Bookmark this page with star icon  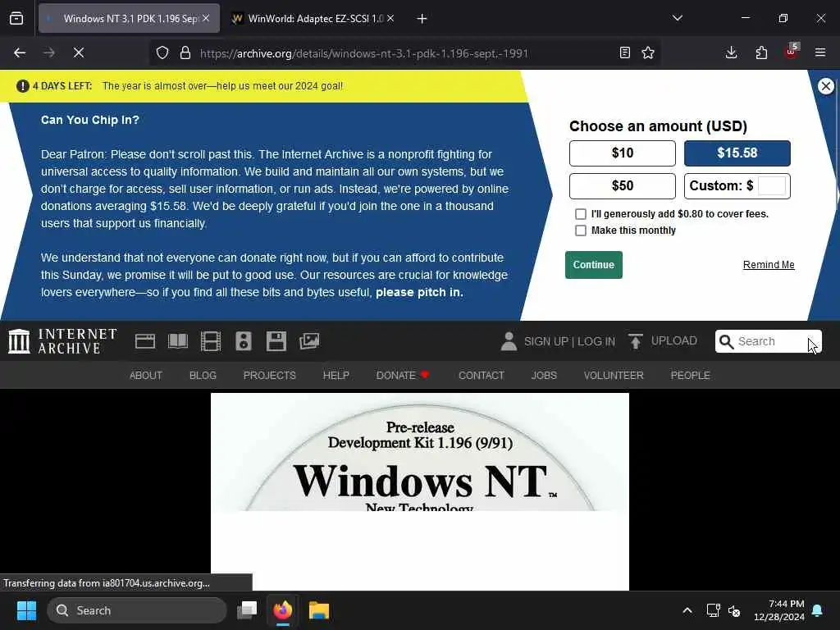pyautogui.click(x=648, y=52)
